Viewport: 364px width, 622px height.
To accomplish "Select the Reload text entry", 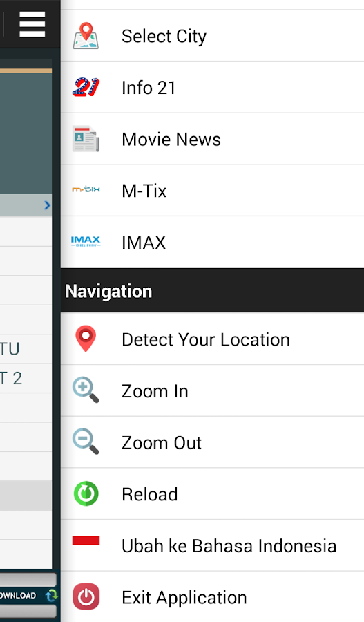I will pos(149,494).
